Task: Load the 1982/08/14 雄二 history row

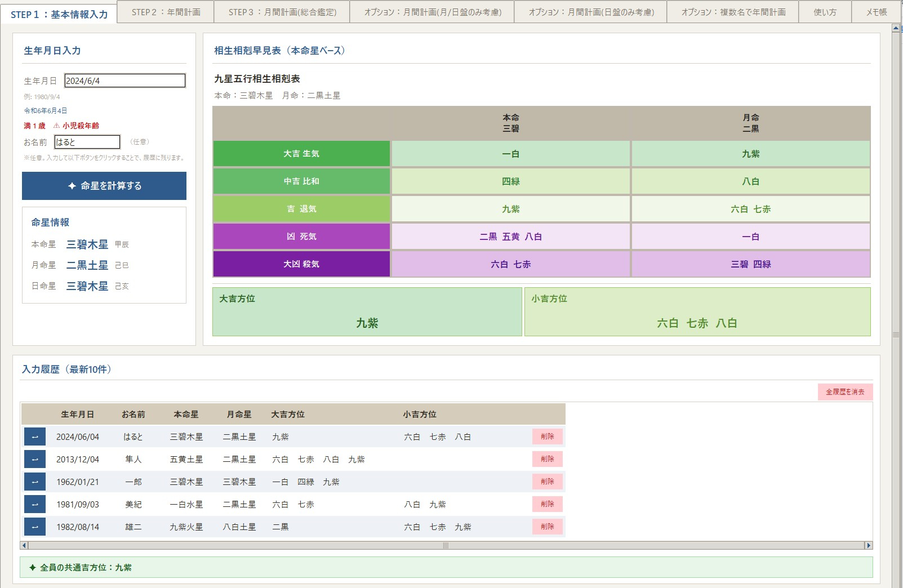Action: click(35, 527)
